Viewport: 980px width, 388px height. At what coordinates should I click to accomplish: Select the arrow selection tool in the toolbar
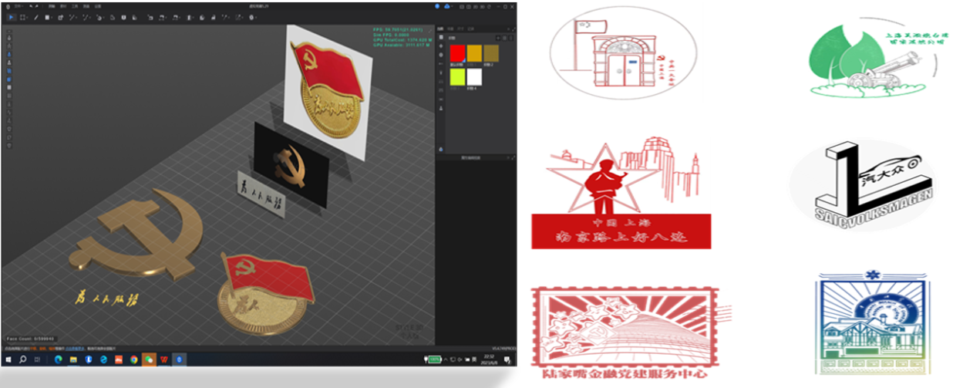[x=10, y=17]
